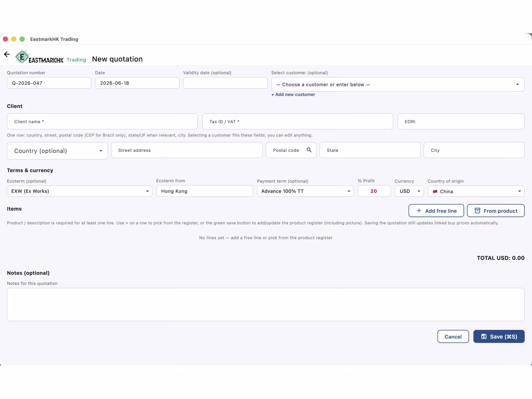Click the green macOS fullscreen button
Viewport: 532px width, 399px height.
coord(22,39)
